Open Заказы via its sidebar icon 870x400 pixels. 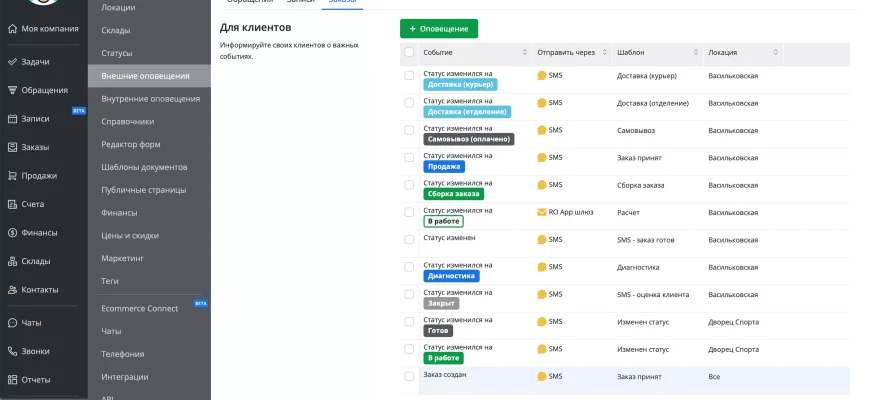click(12, 147)
